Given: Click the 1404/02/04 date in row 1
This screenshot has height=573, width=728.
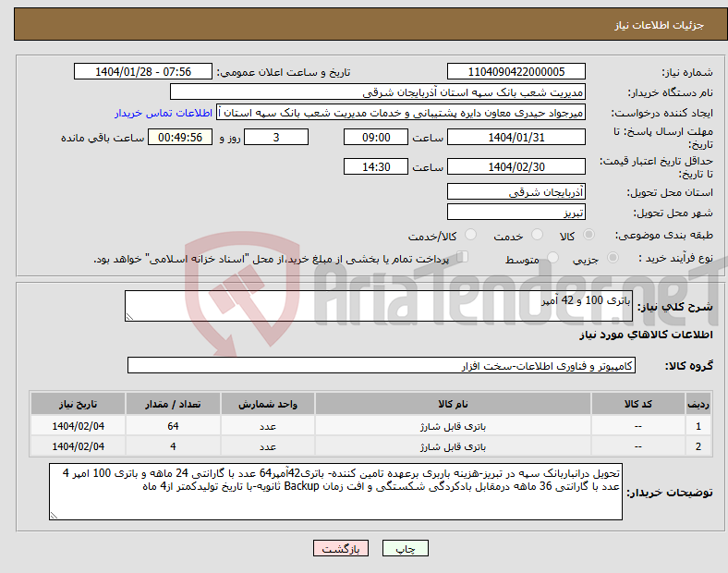Looking at the screenshot, I should [x=78, y=426].
